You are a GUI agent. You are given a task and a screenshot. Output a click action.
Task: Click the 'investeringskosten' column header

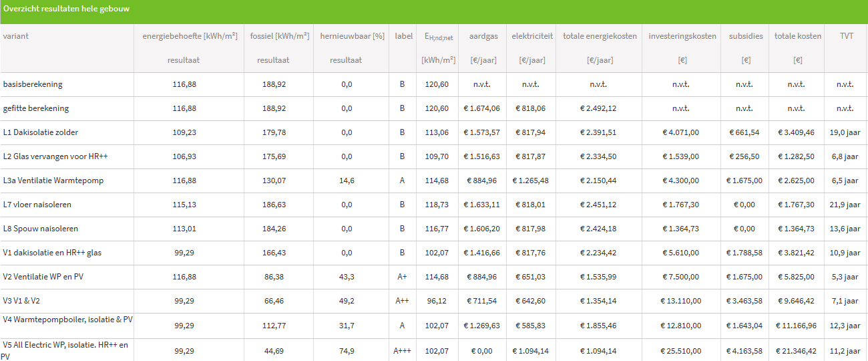click(x=682, y=36)
